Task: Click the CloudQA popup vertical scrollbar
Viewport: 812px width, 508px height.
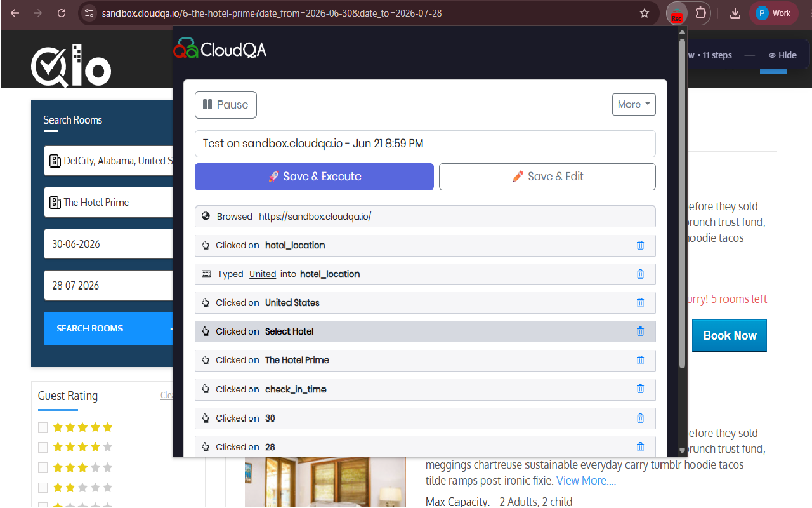Action: 682,203
